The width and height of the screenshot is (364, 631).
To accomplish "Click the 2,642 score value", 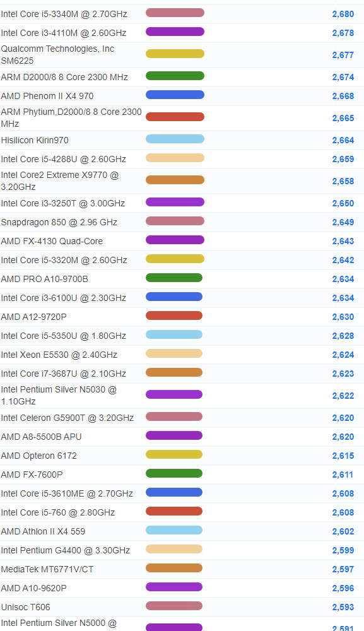I will [343, 261].
